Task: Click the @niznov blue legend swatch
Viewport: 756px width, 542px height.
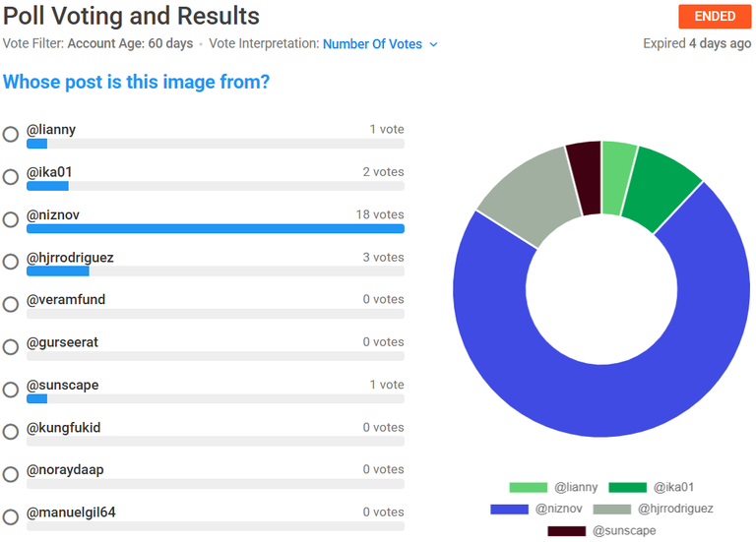Action: [x=509, y=509]
